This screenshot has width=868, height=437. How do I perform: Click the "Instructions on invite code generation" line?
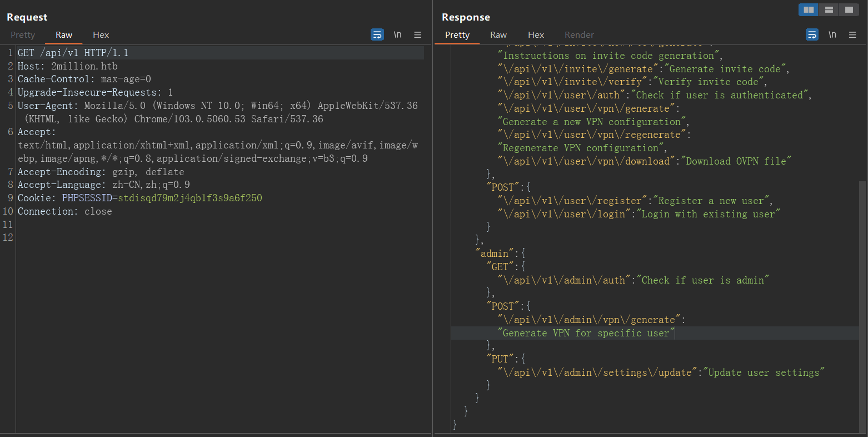click(x=610, y=56)
